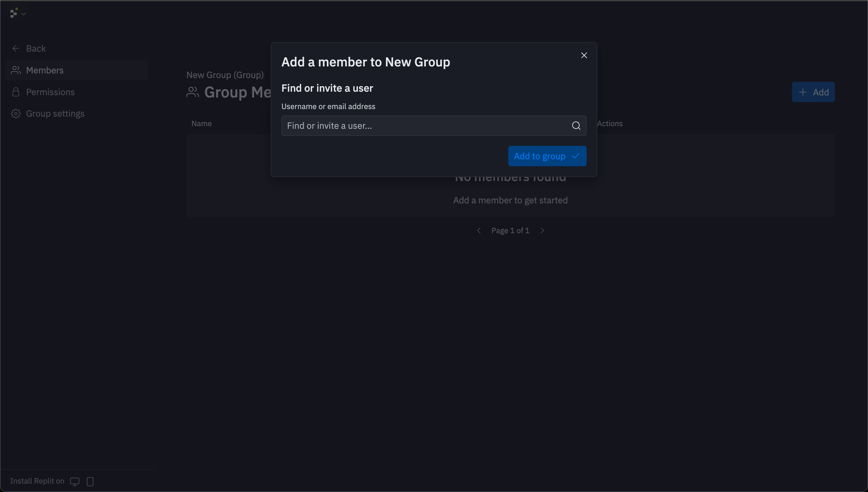Go to the next page chevron

pyautogui.click(x=542, y=230)
